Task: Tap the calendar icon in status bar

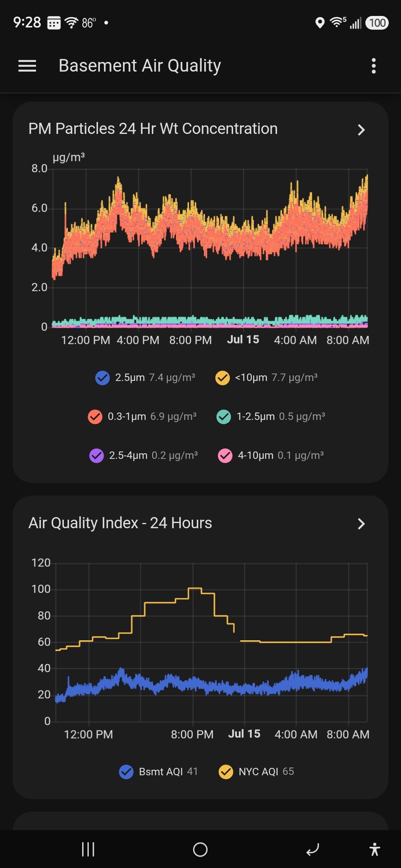Action: [x=54, y=23]
